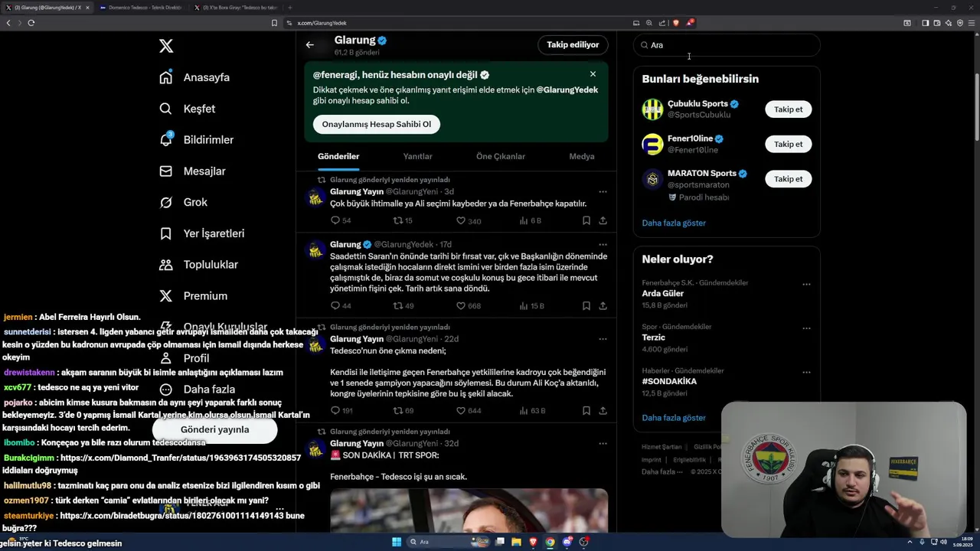Go back with the profile back arrow
This screenshot has width=980, height=551.
click(310, 45)
